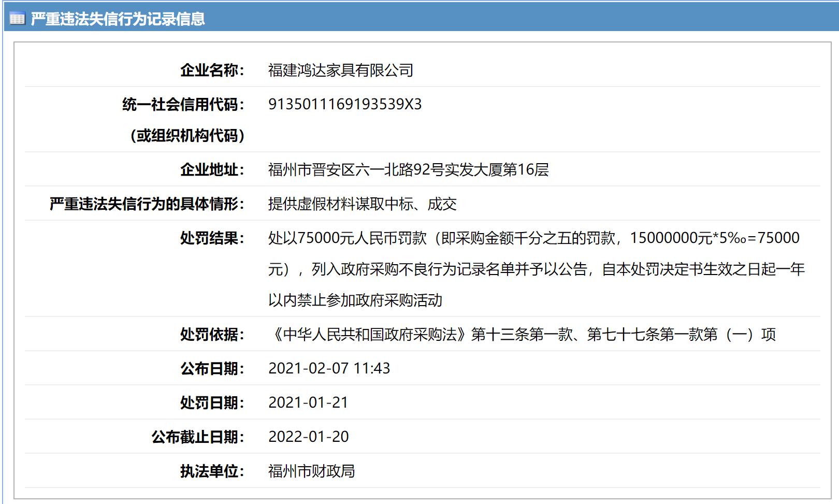The height and width of the screenshot is (504, 839).
Task: Select address 福州市晋安区六一北路92号实发大厦第16层
Action: tap(409, 169)
